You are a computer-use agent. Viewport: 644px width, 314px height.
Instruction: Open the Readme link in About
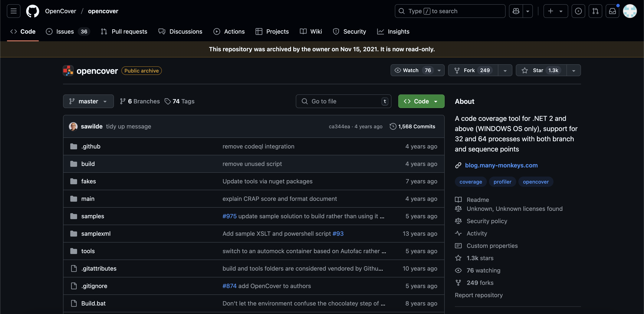477,200
